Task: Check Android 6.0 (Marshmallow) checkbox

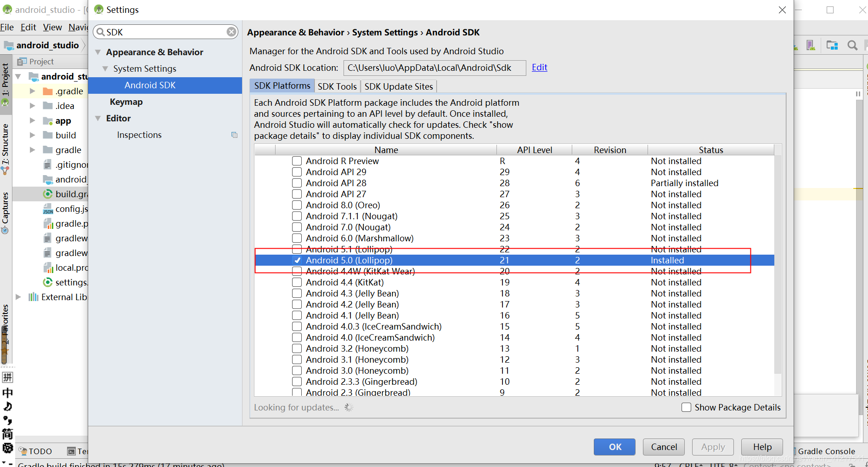Action: [297, 238]
